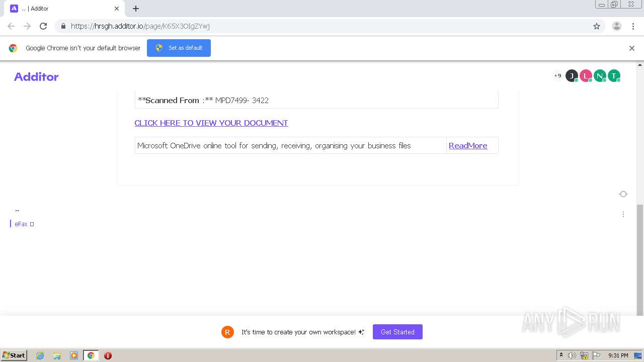Open the red Opera-style taskbar icon
Viewport: 644px width, 362px height.
pos(108,355)
